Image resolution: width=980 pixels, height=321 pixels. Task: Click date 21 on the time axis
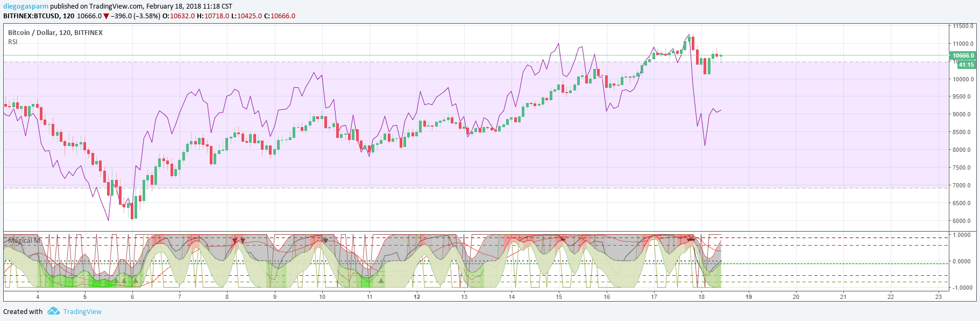pyautogui.click(x=843, y=296)
